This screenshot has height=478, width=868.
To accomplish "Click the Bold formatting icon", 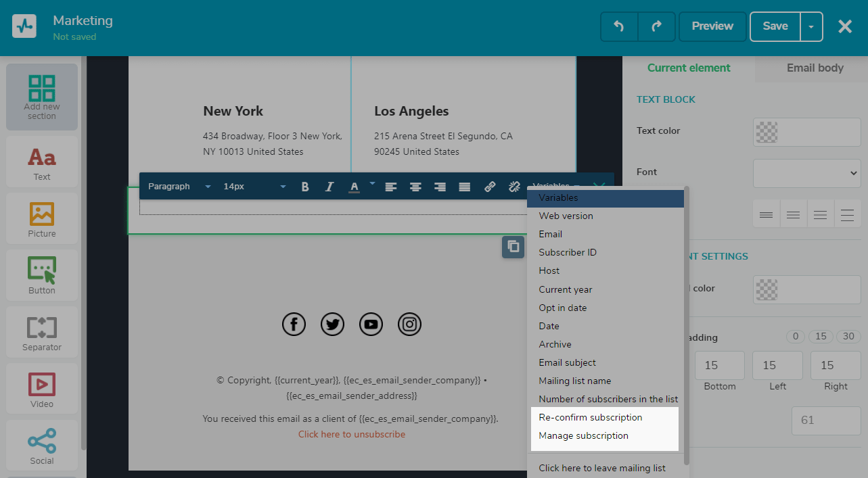I will [x=305, y=187].
